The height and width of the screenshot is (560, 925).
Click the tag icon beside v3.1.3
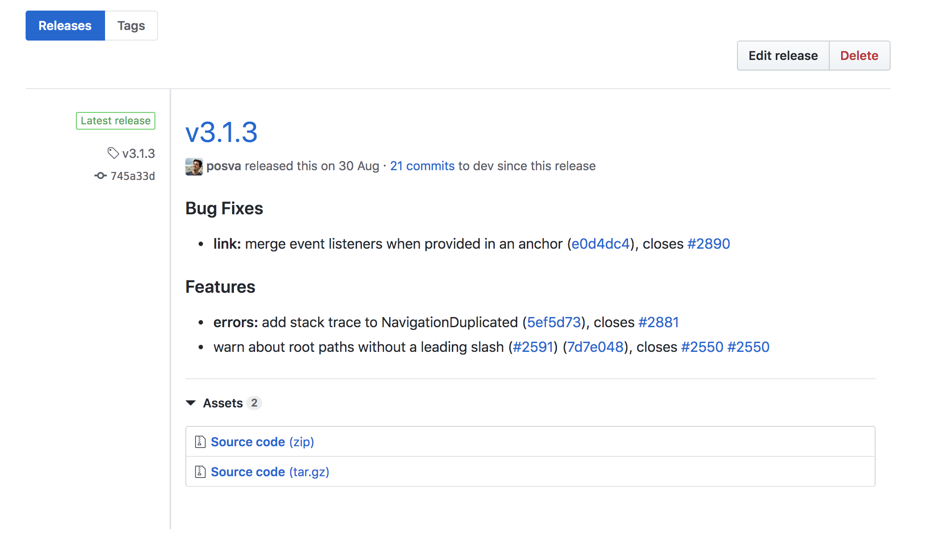(113, 153)
